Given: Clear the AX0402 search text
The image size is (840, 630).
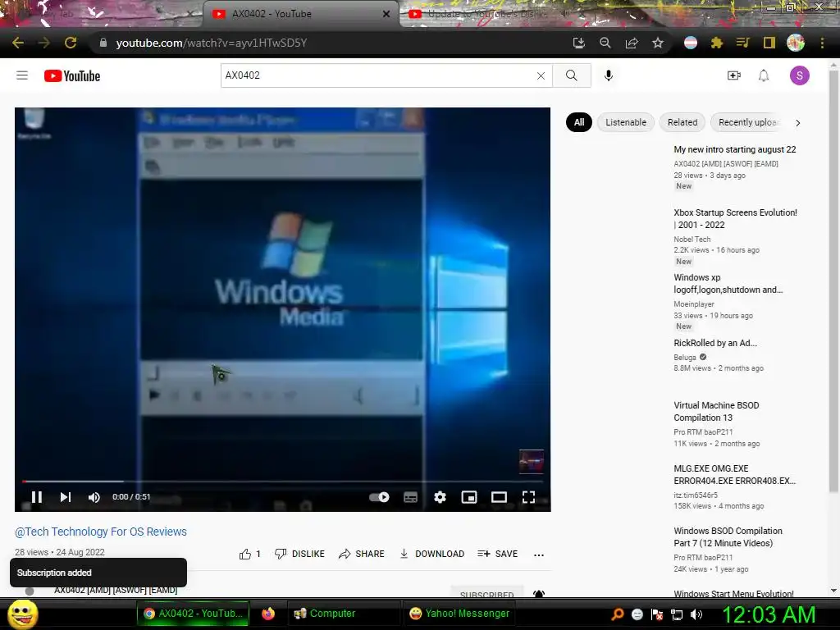Looking at the screenshot, I should [x=541, y=75].
